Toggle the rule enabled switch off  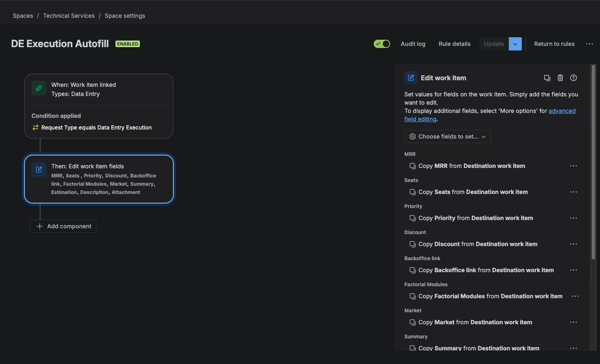pyautogui.click(x=382, y=44)
